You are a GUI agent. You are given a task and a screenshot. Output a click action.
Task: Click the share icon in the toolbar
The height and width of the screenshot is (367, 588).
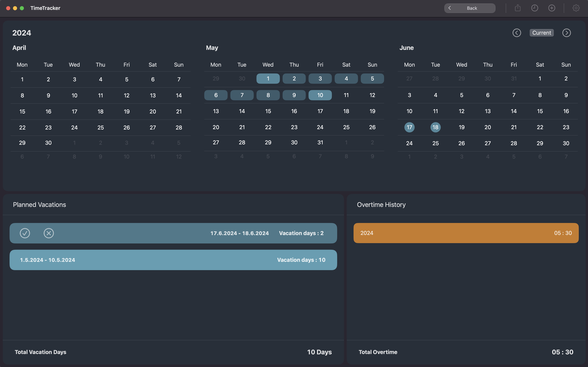click(x=518, y=8)
